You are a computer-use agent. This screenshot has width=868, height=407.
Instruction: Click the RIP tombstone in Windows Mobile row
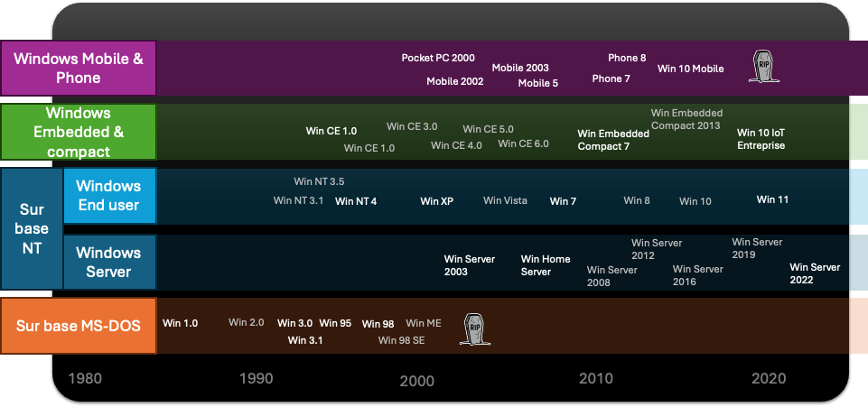764,67
